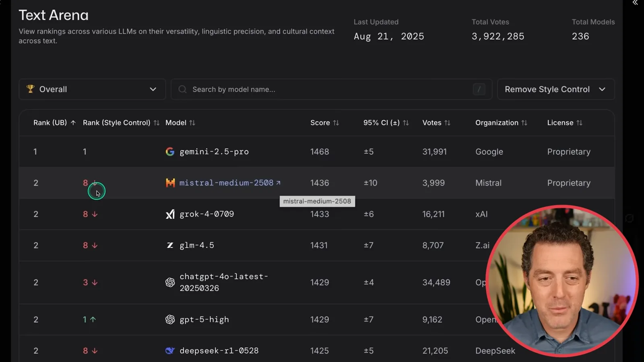Viewport: 644px width, 362px height.
Task: Click the xAI logo beside grok-4-0709
Action: coord(170,214)
